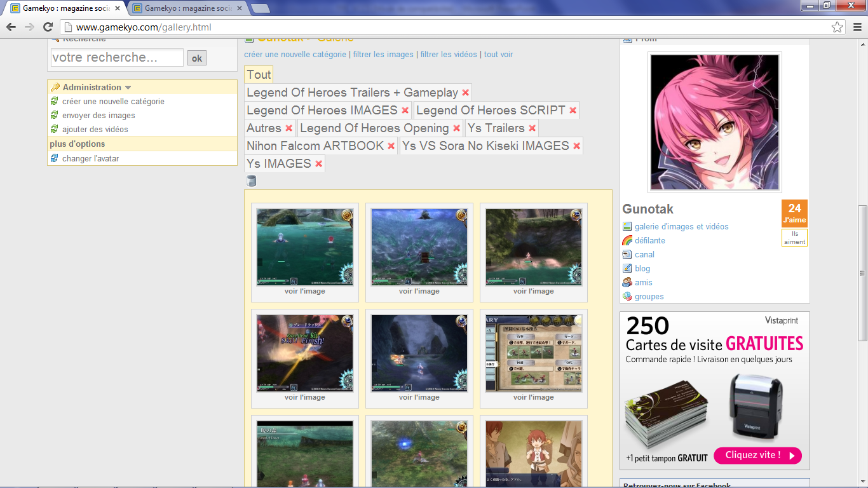868x488 pixels.
Task: Click the orange 24 J'aime button
Action: (x=794, y=213)
